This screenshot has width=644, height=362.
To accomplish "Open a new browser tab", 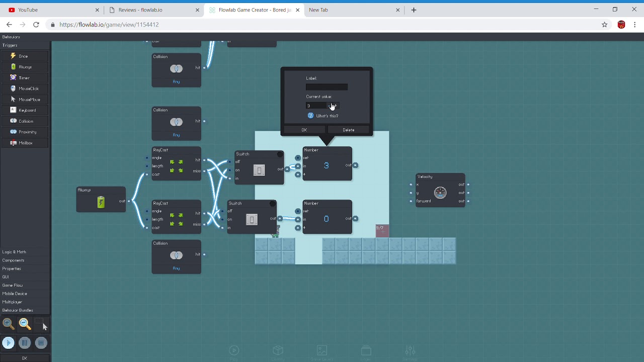I will click(414, 10).
